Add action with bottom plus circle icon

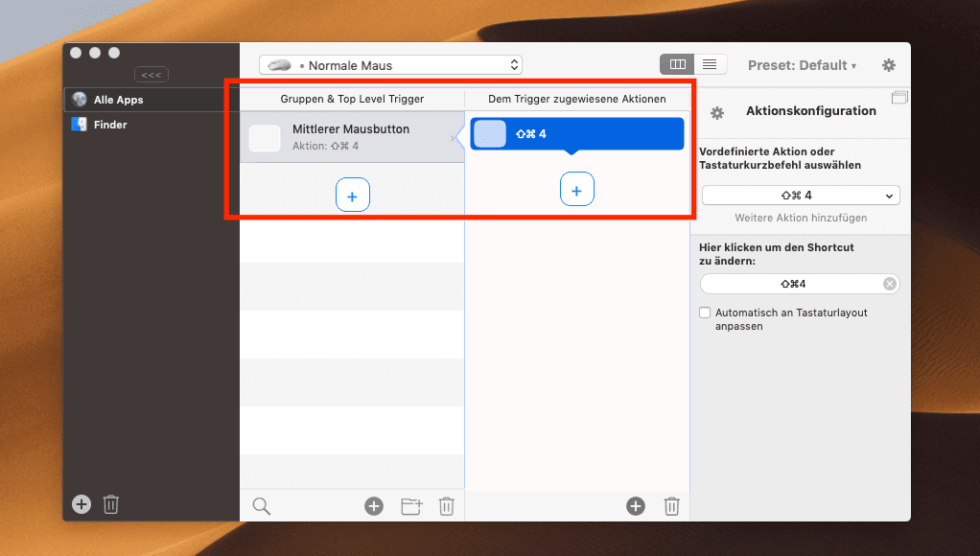[636, 506]
